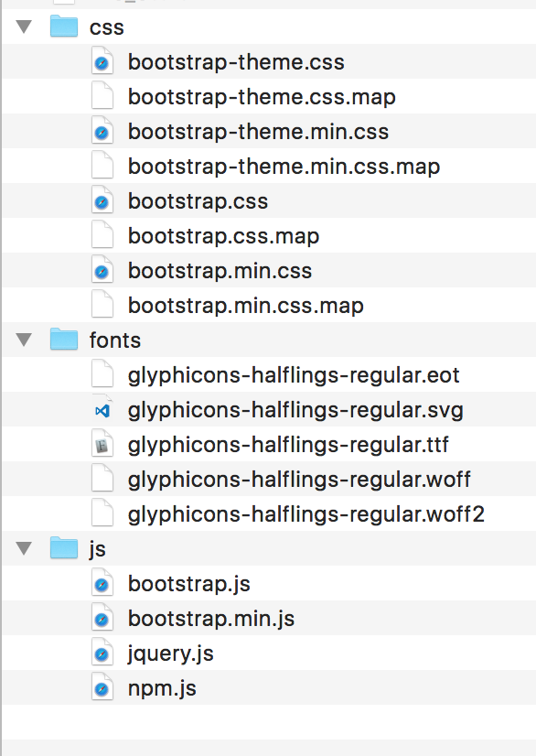Image resolution: width=536 pixels, height=756 pixels.
Task: Click blank file icon of bootstrap.min.css.map
Action: [102, 304]
